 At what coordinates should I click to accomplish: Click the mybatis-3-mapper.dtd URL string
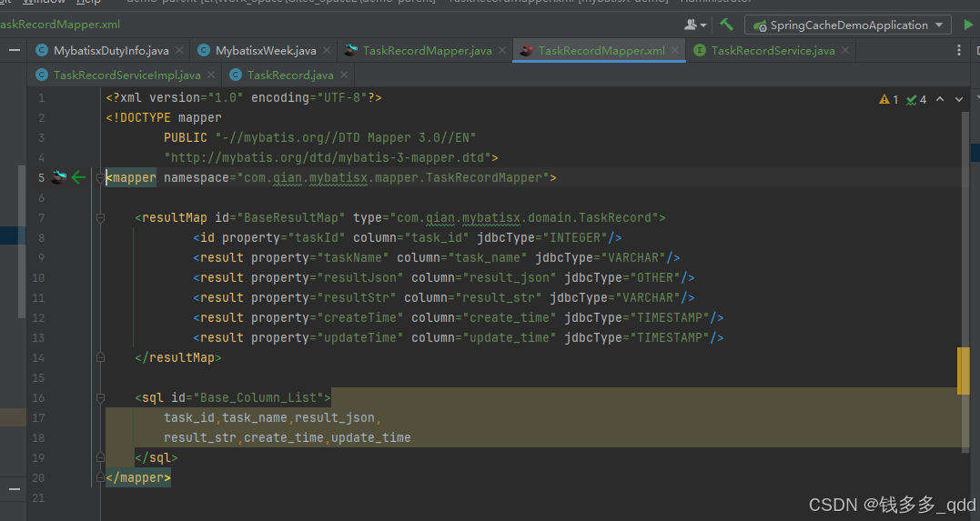tap(328, 158)
